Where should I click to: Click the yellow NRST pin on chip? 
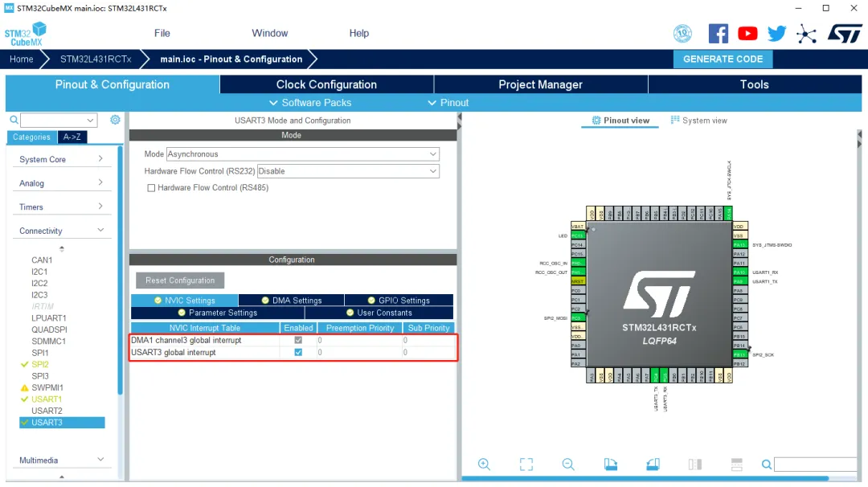578,282
